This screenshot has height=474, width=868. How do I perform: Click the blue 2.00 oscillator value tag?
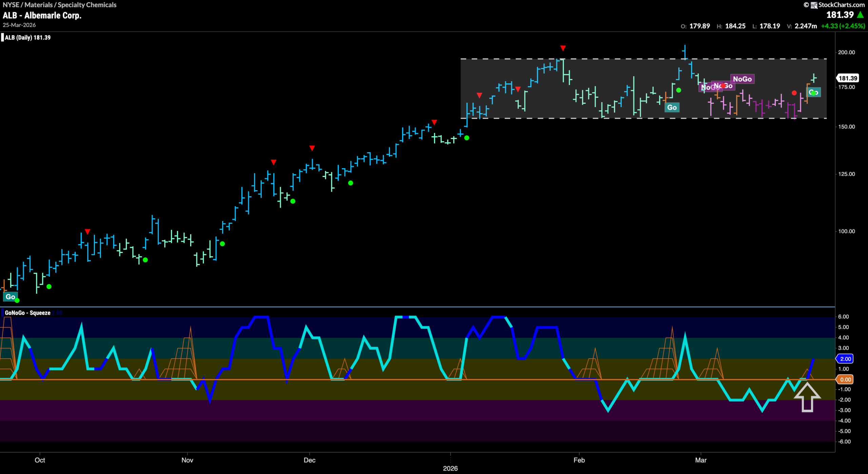(845, 359)
